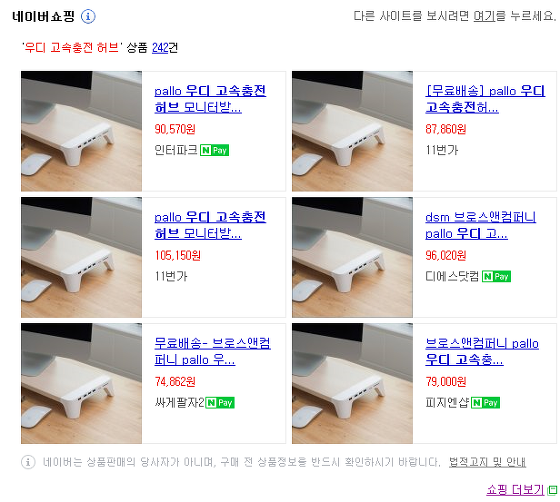The height and width of the screenshot is (502, 560).
Task: Open the 242 results count link
Action: click(x=160, y=47)
